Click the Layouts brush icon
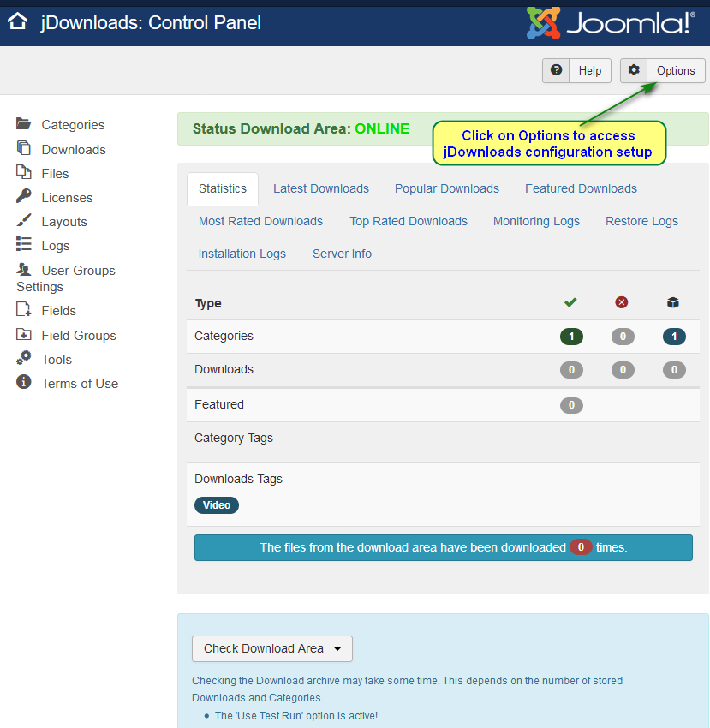This screenshot has height=728, width=710. tap(23, 220)
